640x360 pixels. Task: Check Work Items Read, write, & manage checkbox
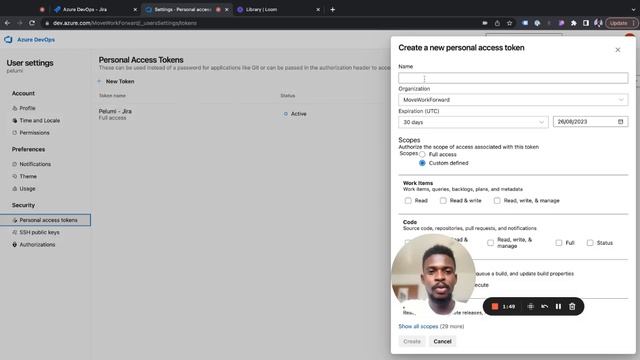click(497, 200)
